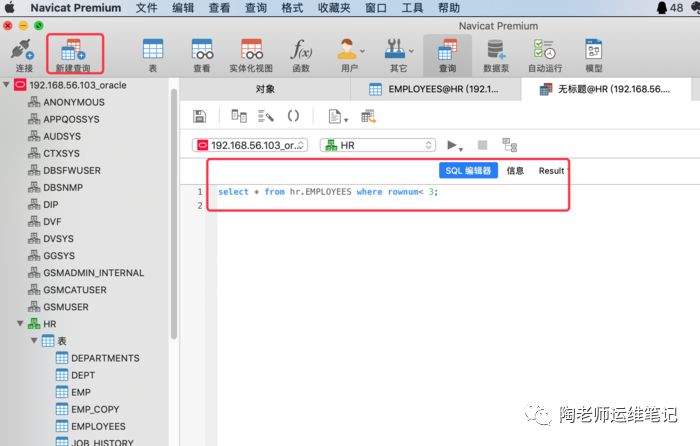Open the Materialized View (实体化视图) icon
This screenshot has width=700, height=446.
click(x=251, y=55)
